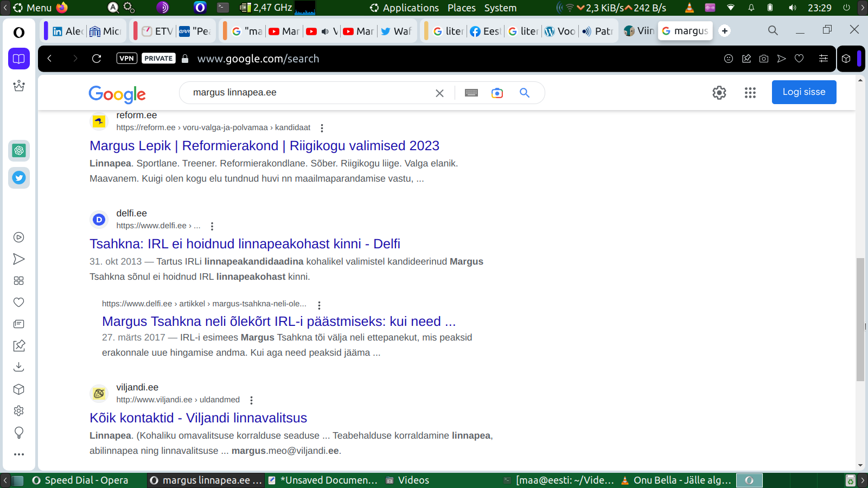This screenshot has width=868, height=488.
Task: Mute or unmute the audio-playing YouTube tab
Action: pyautogui.click(x=325, y=31)
